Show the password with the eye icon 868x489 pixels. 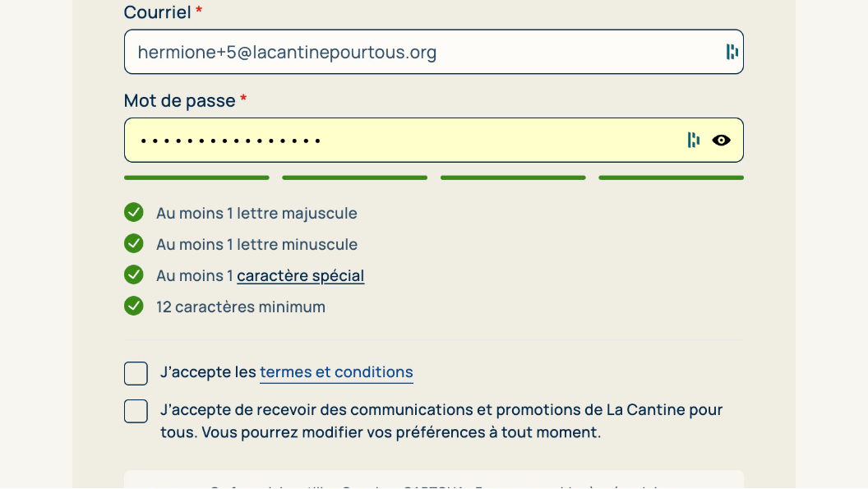pyautogui.click(x=721, y=140)
